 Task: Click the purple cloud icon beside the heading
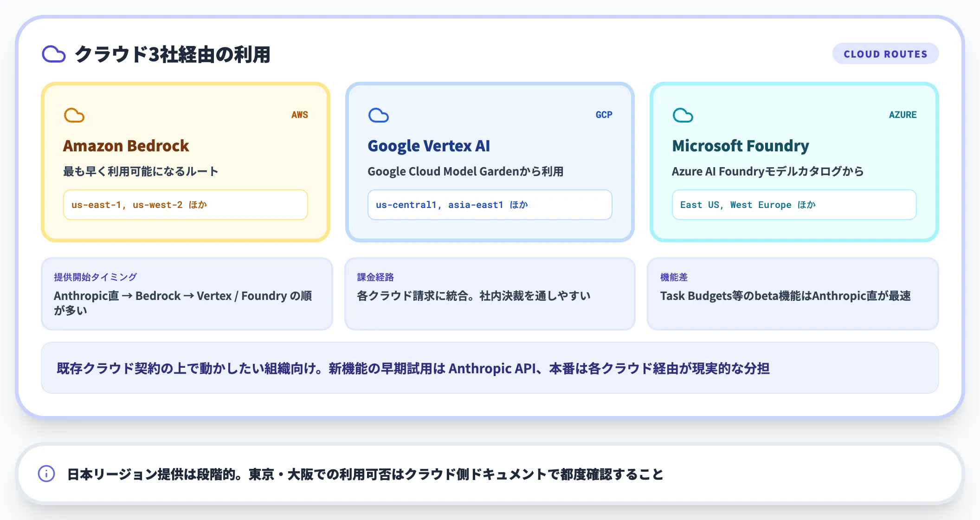[54, 54]
